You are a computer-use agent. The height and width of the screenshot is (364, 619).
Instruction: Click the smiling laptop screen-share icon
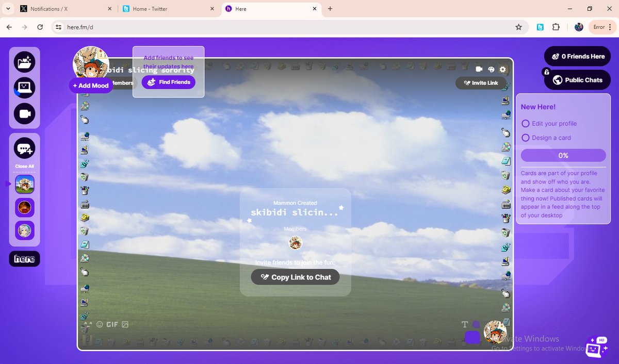click(24, 88)
